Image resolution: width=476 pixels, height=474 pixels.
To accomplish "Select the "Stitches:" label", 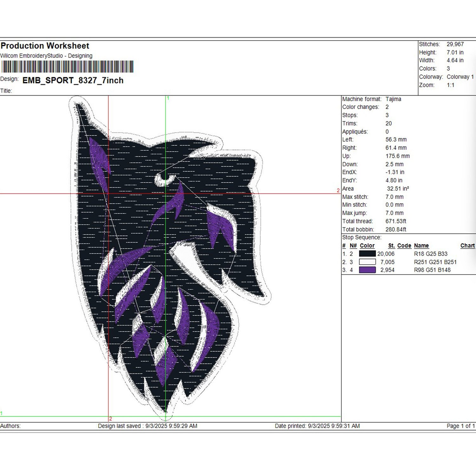I will [429, 44].
